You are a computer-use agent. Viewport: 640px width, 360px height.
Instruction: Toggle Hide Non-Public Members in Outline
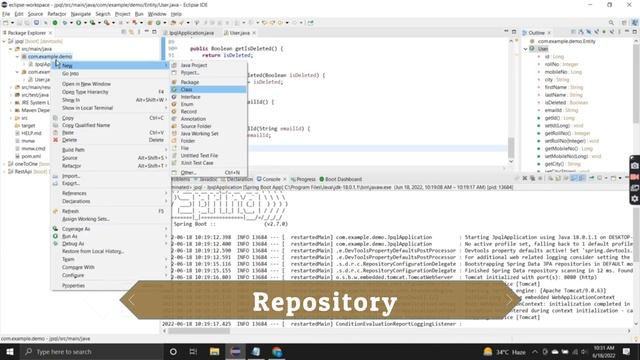(604, 32)
